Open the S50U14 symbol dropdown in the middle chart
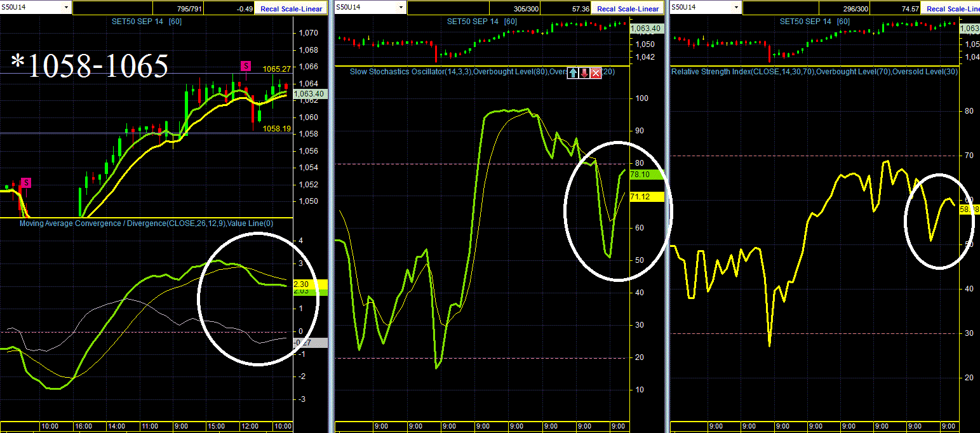980x433 pixels. 400,8
